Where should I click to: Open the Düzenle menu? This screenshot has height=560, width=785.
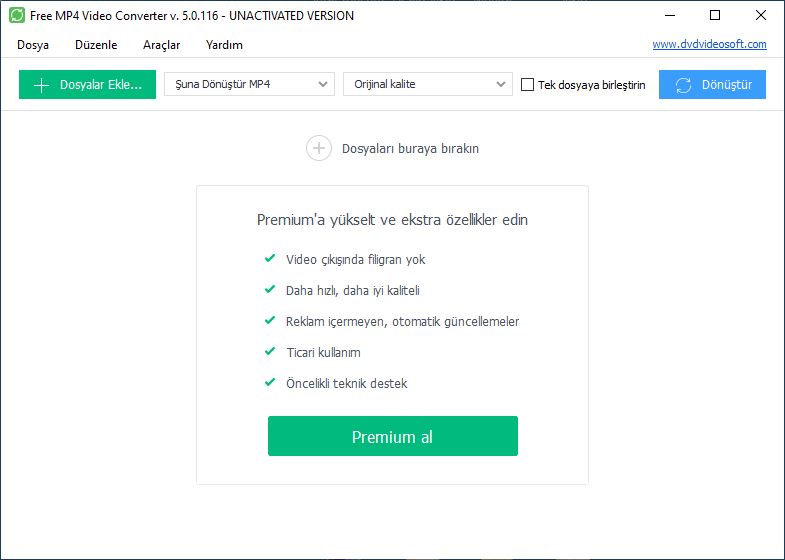point(96,45)
